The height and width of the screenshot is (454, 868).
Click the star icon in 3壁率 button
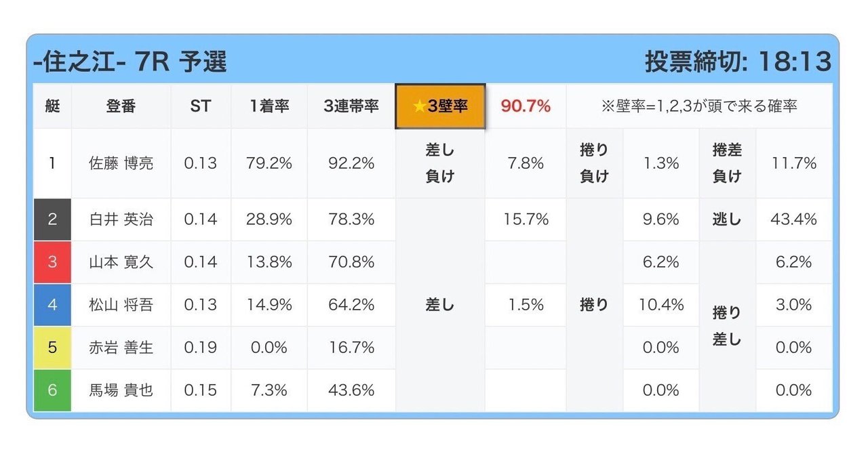[x=420, y=106]
